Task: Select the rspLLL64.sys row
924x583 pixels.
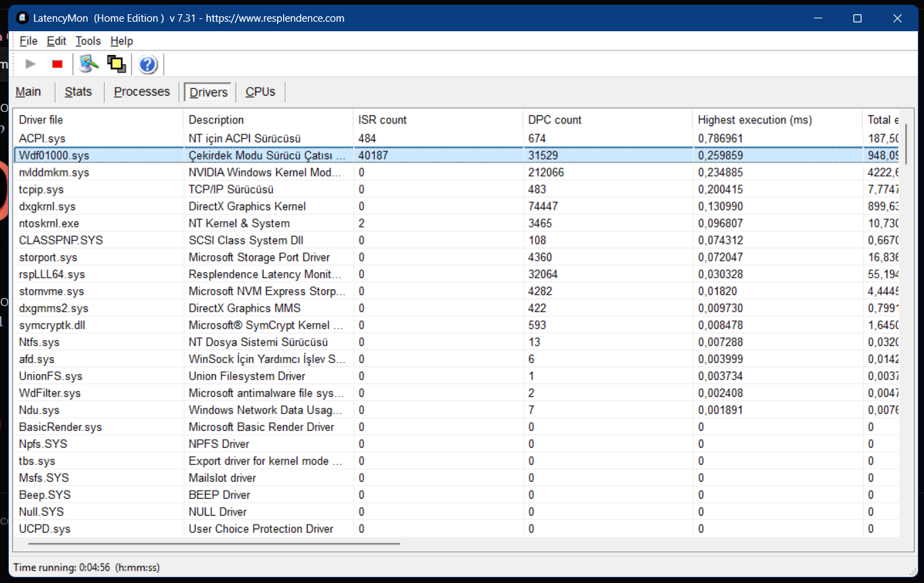Action: (456, 274)
